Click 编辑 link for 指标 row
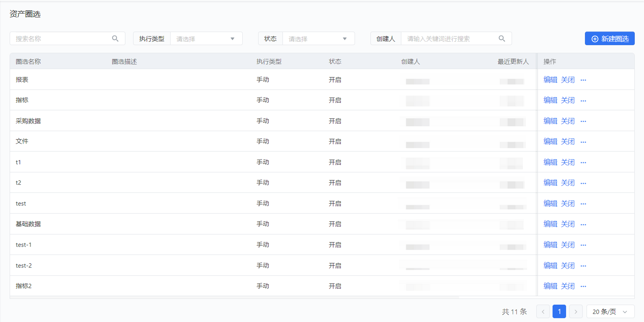Image resolution: width=644 pixels, height=322 pixels. pos(550,100)
